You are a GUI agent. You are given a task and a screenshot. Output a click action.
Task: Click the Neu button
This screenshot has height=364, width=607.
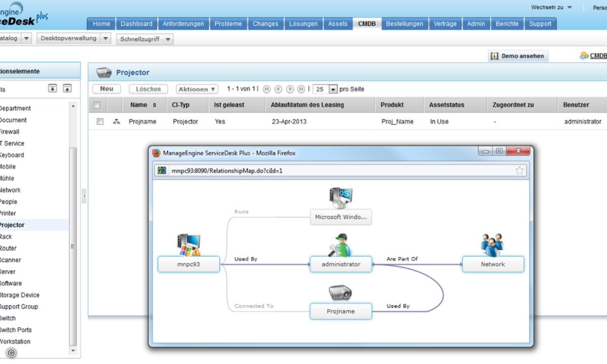107,89
